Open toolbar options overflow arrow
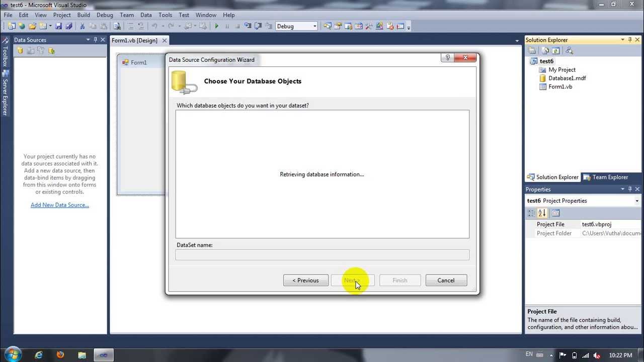The height and width of the screenshot is (362, 644). [x=409, y=27]
